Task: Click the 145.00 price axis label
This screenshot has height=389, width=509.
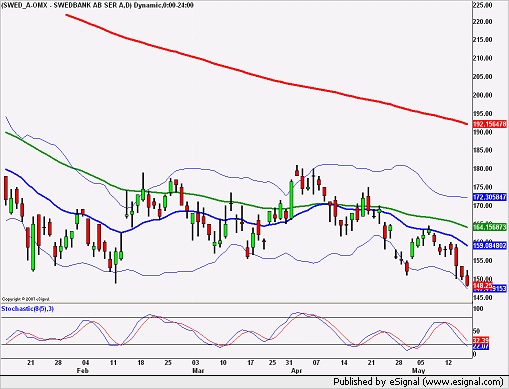Action: pos(483,297)
